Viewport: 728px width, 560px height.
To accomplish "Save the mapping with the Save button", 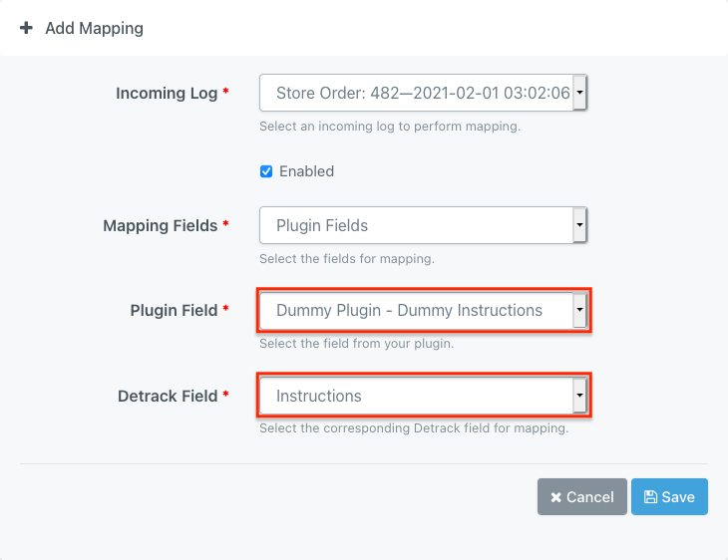I will (669, 497).
